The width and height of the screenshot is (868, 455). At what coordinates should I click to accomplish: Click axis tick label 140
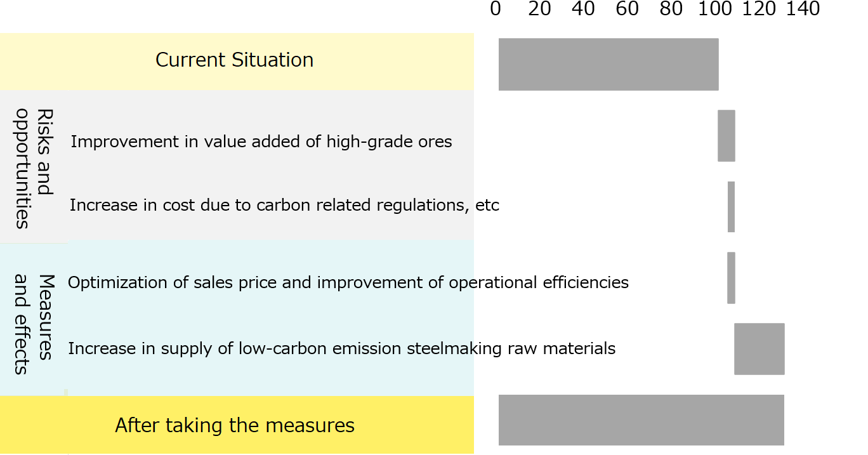click(x=803, y=9)
